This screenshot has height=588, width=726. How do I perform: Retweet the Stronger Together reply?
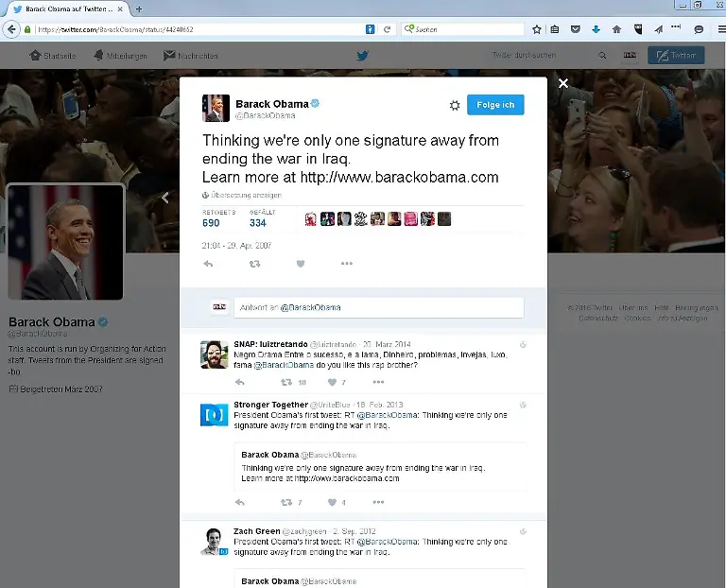pyautogui.click(x=285, y=502)
